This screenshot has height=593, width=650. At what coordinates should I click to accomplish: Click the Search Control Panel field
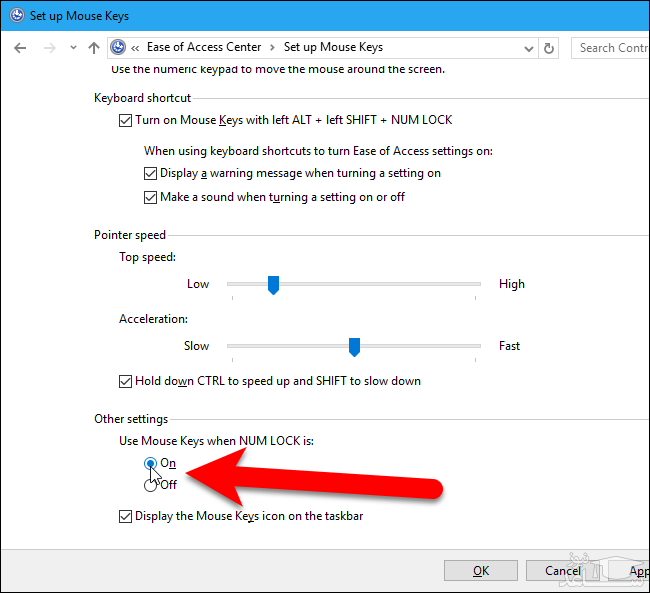pos(610,47)
